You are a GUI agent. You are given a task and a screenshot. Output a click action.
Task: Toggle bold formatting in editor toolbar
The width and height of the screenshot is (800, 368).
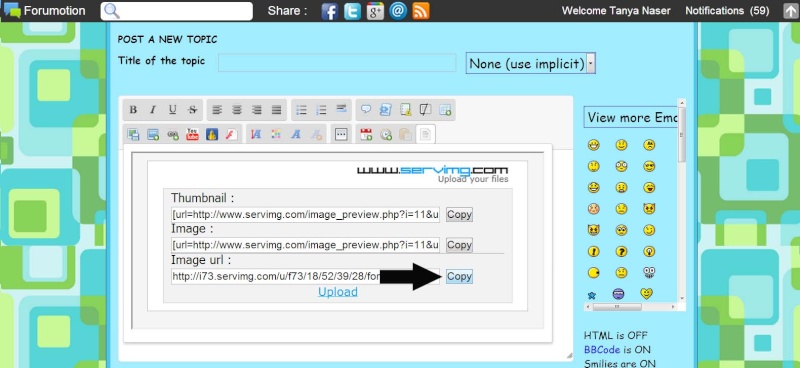pos(133,110)
